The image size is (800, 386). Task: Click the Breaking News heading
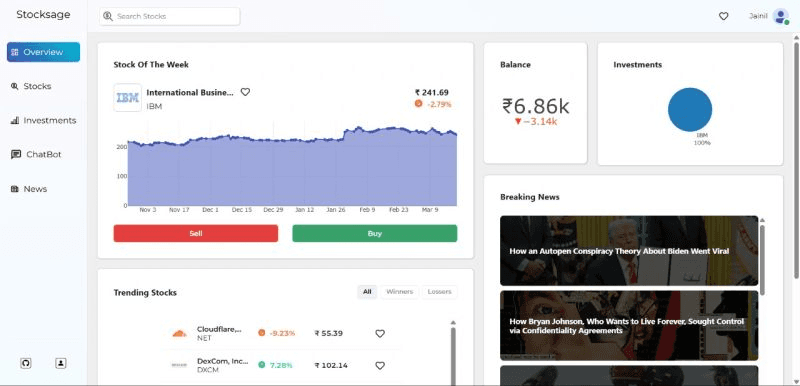(x=530, y=197)
